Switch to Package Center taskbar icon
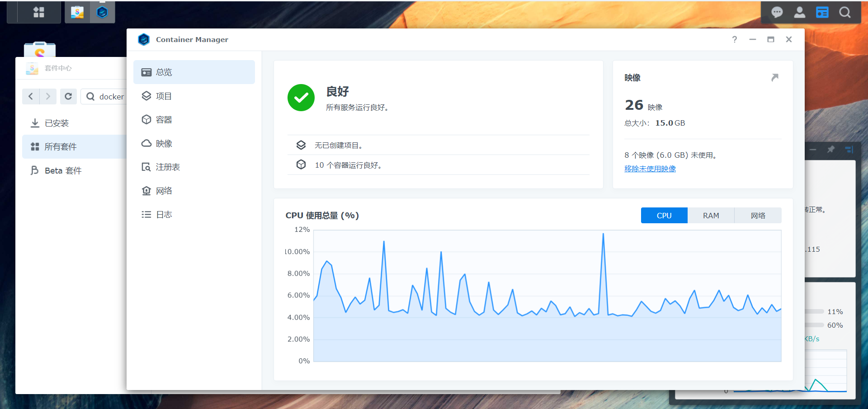Screen dimensions: 868x409 pyautogui.click(x=77, y=12)
